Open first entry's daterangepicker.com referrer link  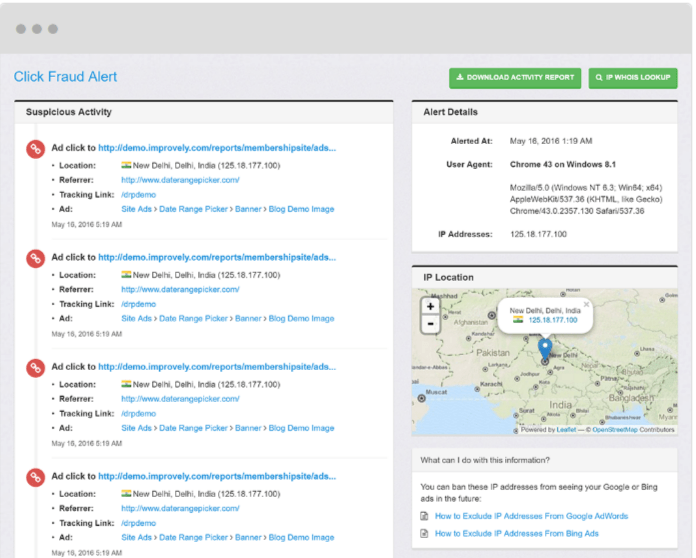pos(180,180)
